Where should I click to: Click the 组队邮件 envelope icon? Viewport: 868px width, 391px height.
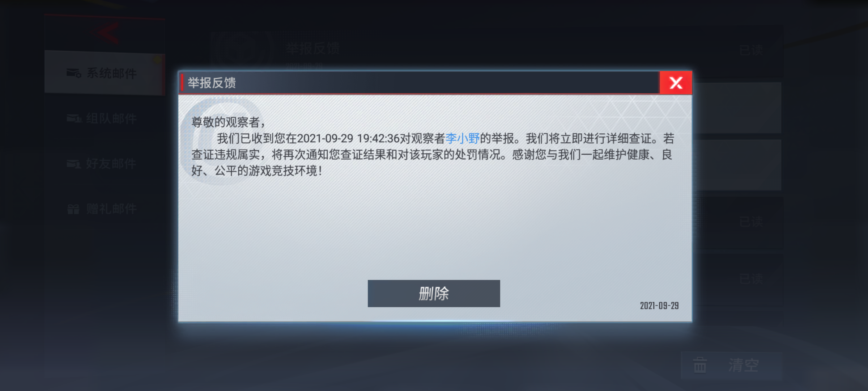[74, 118]
